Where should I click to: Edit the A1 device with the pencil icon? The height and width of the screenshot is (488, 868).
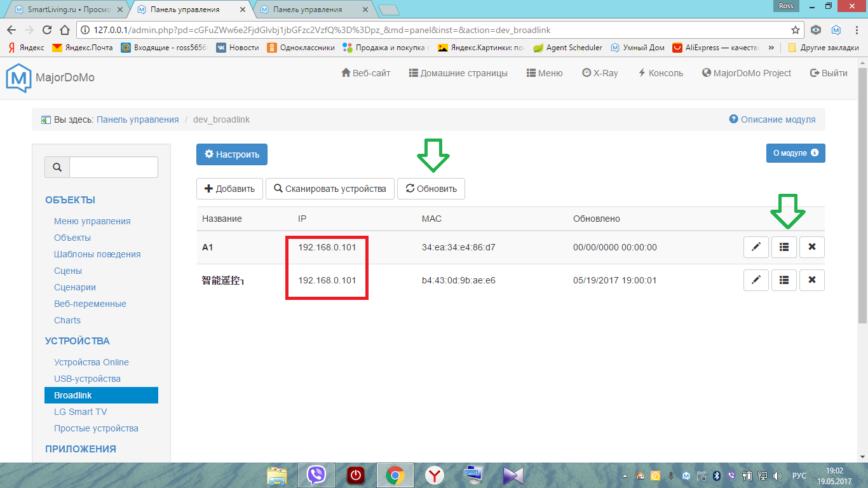[x=756, y=247]
